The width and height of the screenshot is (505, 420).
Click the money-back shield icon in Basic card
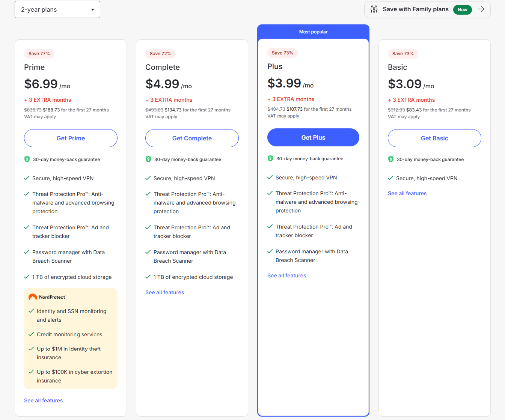(391, 159)
